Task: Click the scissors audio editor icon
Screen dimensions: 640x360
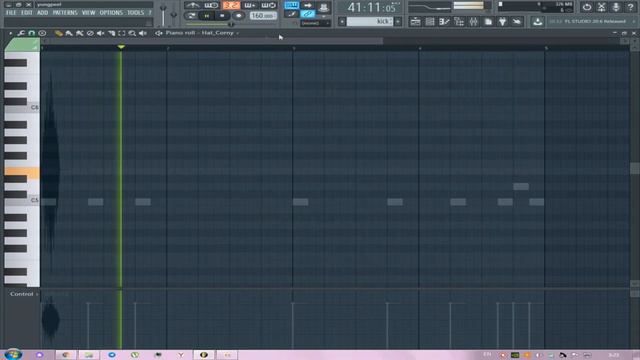Action: point(602,7)
